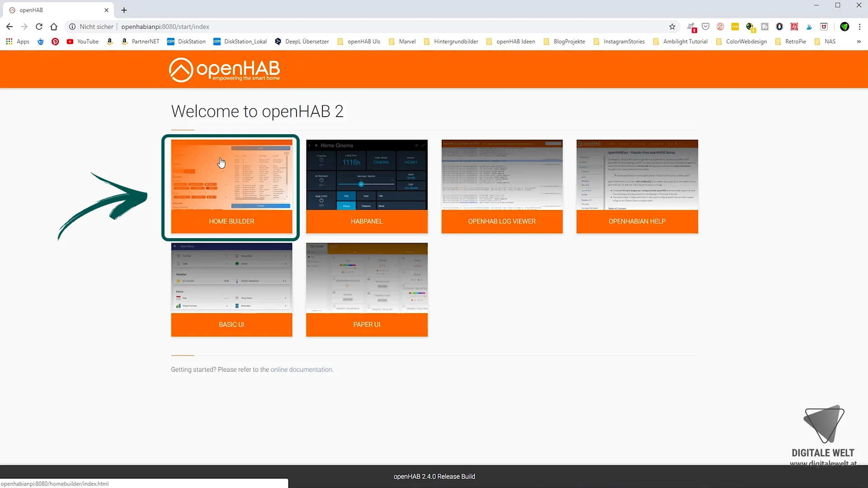
Task: Open the online documentation link
Action: [302, 370]
